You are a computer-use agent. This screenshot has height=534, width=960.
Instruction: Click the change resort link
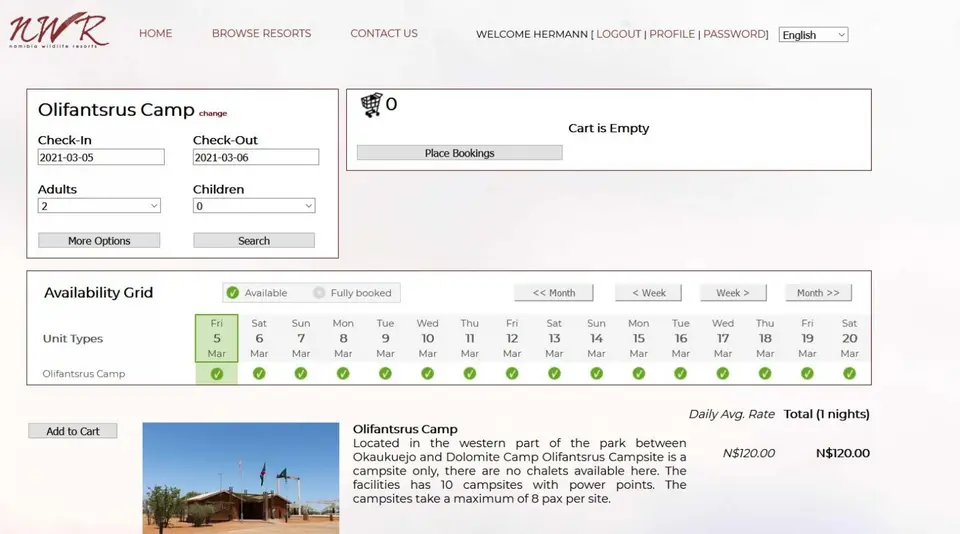point(213,113)
